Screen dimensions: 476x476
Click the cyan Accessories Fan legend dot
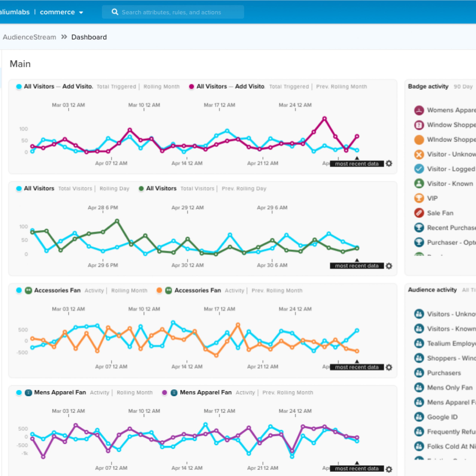(x=19, y=290)
